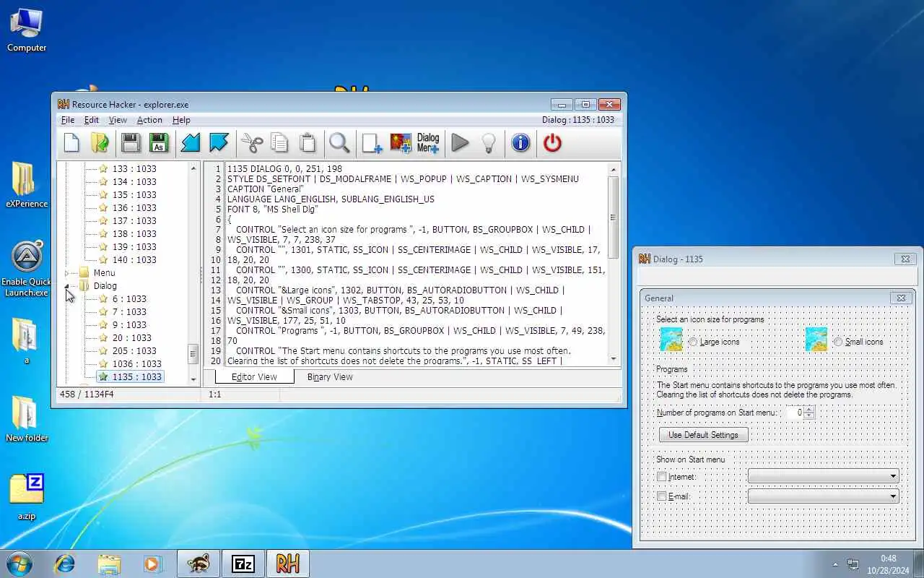Click the script editor vertical scrollbar thumb

[614, 217]
